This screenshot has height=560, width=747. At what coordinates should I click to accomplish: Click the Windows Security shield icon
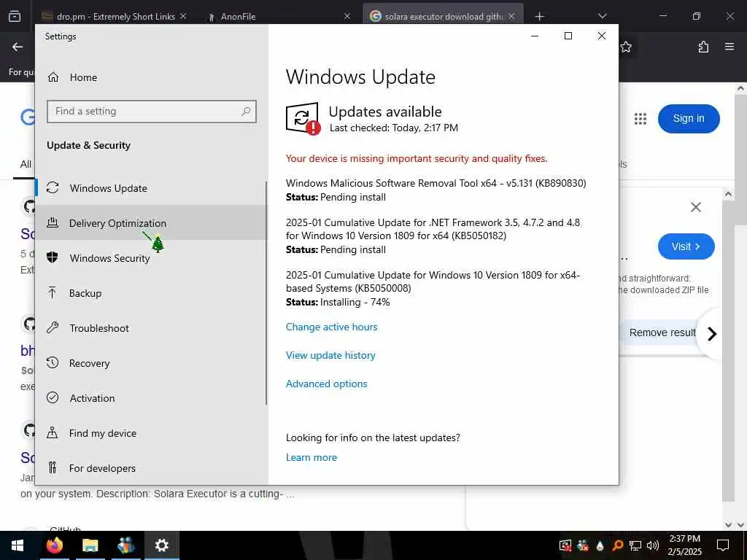pos(53,257)
